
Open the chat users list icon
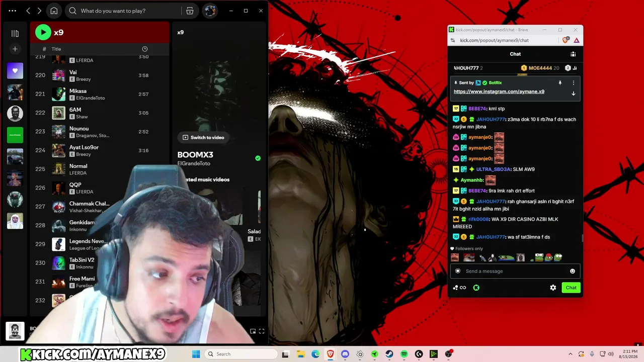pyautogui.click(x=573, y=54)
